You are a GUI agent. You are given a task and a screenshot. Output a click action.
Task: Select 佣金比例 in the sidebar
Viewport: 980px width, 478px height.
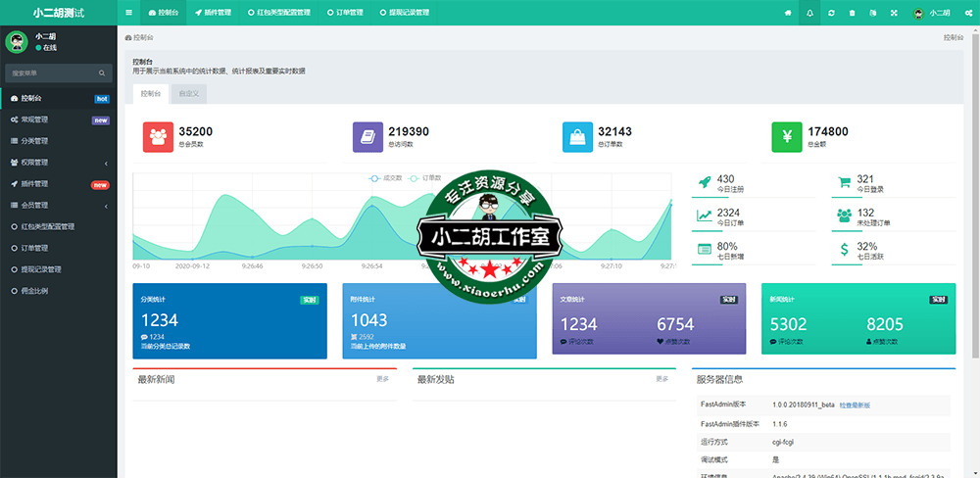[35, 291]
